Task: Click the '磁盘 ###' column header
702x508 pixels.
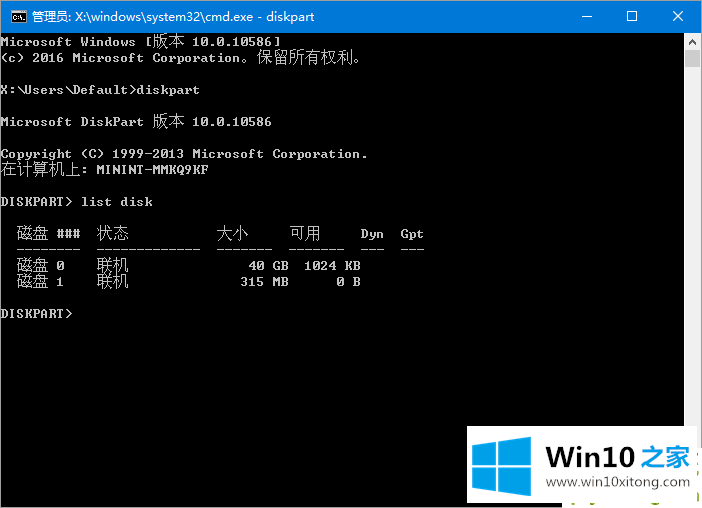Action: 48,234
